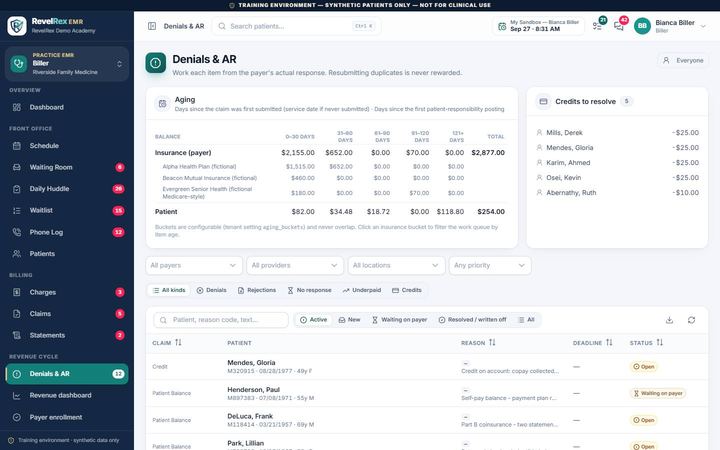The width and height of the screenshot is (720, 450).
Task: Open the DeLuca, Frank row
Action: [427, 420]
